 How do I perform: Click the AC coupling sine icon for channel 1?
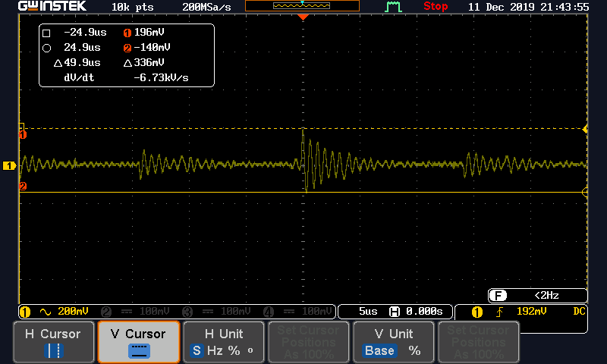coord(46,312)
